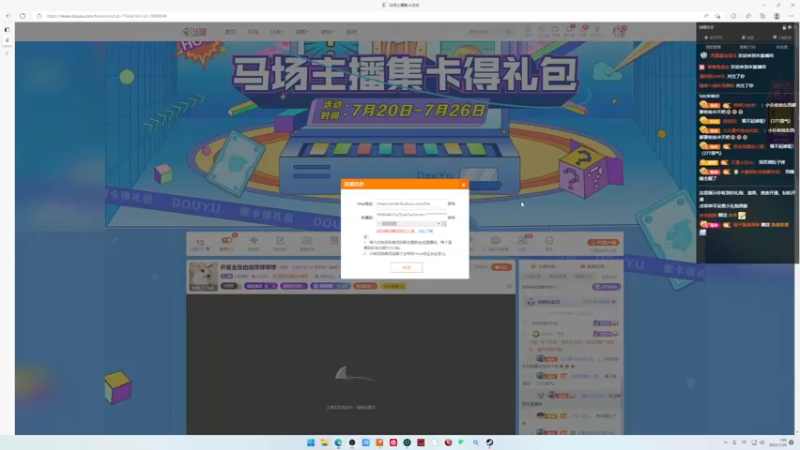The width and height of the screenshot is (800, 450).
Task: Open the last header navigation item
Action: pyautogui.click(x=352, y=32)
